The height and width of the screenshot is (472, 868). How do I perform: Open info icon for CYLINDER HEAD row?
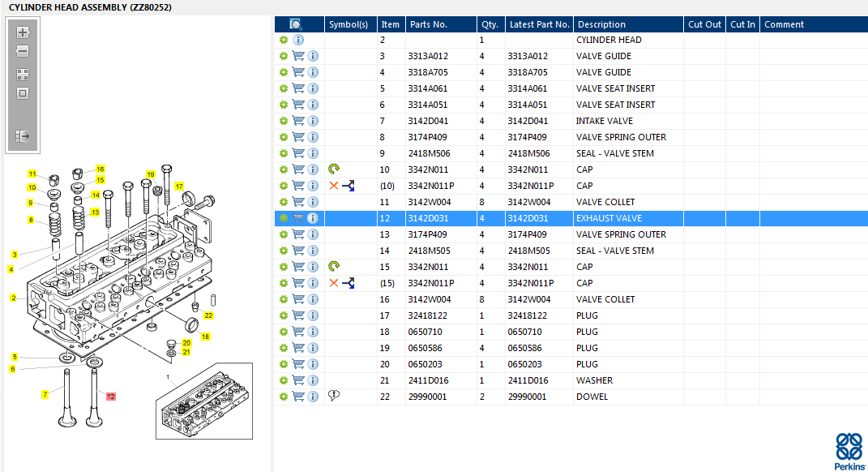coord(298,40)
